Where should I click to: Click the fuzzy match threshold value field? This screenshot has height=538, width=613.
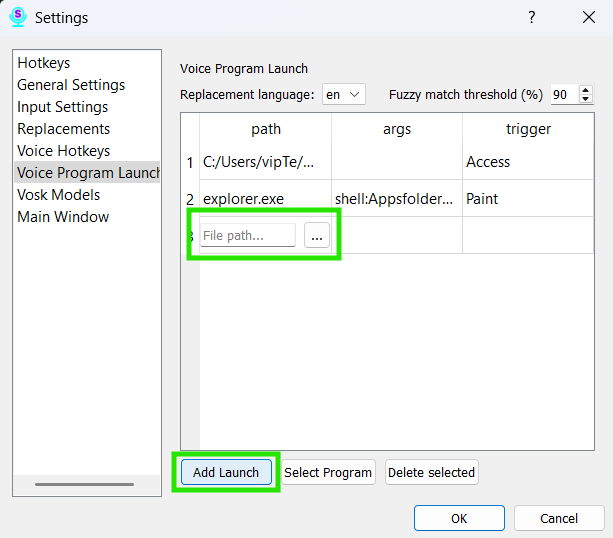pos(564,94)
